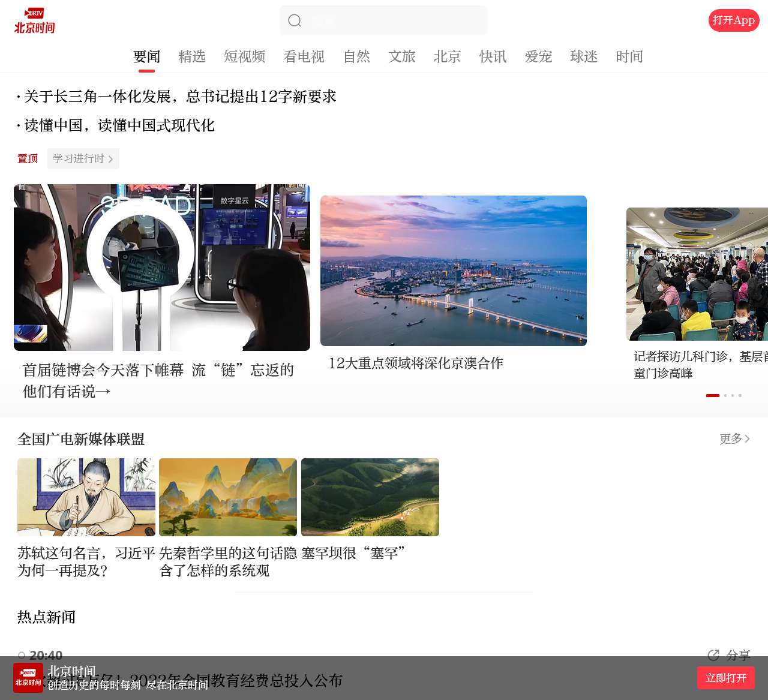Open the 塞罕坝 green hills thumbnail
768x700 pixels.
pos(370,497)
